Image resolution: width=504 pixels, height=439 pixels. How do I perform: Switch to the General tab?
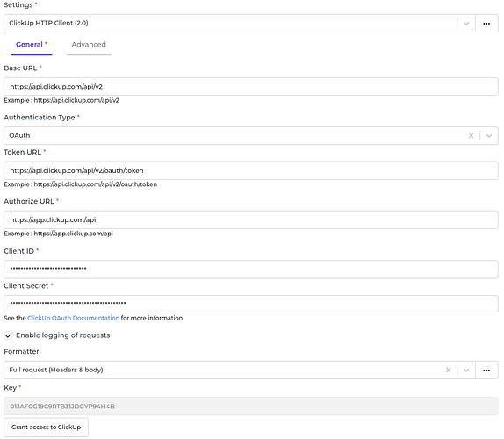[32, 45]
